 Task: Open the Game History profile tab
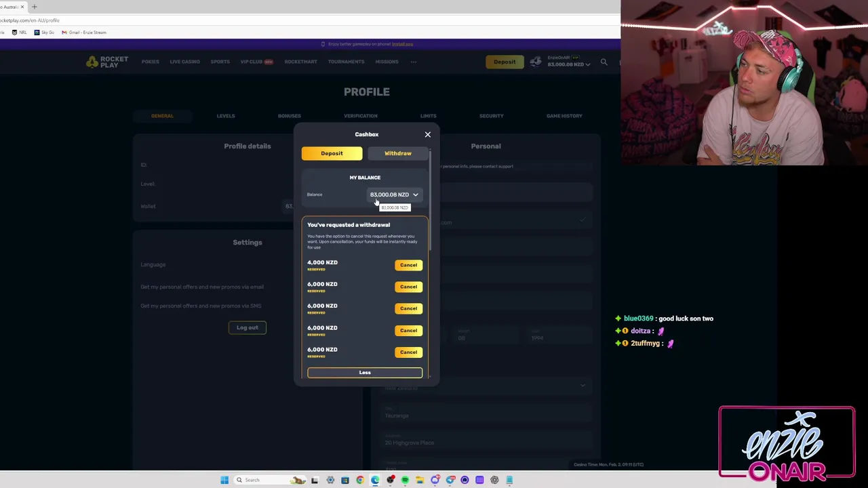pos(564,116)
